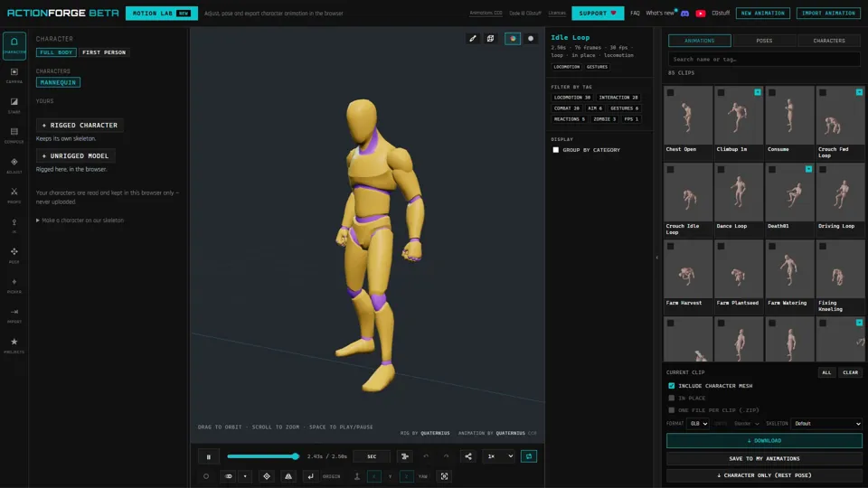Click the triangle warning icon in bottom toolbar
Image resolution: width=868 pixels, height=488 pixels.
tap(288, 476)
